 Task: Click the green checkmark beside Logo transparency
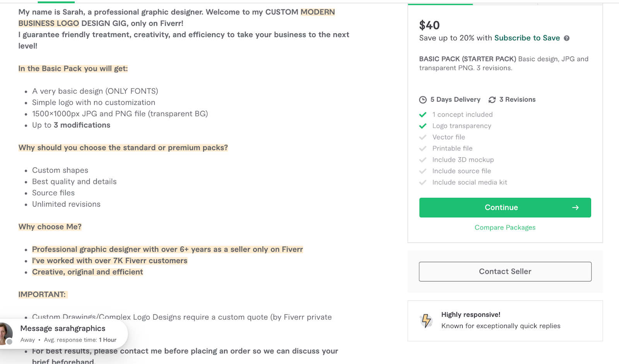point(423,126)
